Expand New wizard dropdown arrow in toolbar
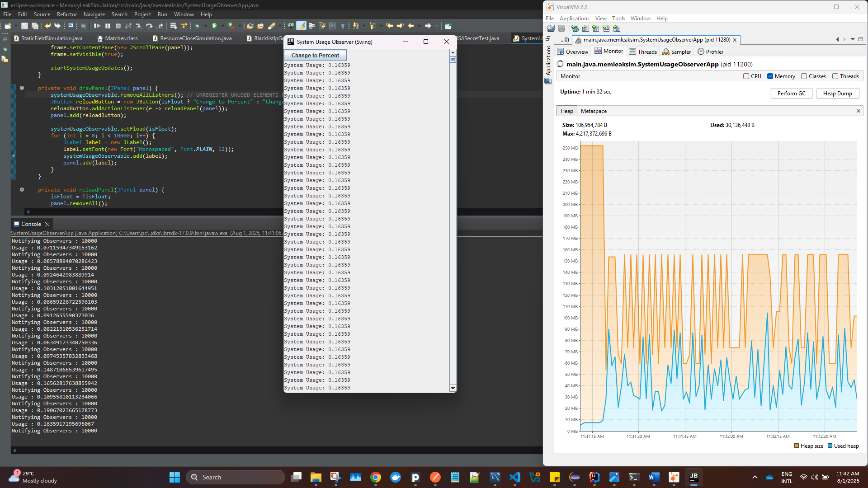The height and width of the screenshot is (488, 868). point(15,26)
